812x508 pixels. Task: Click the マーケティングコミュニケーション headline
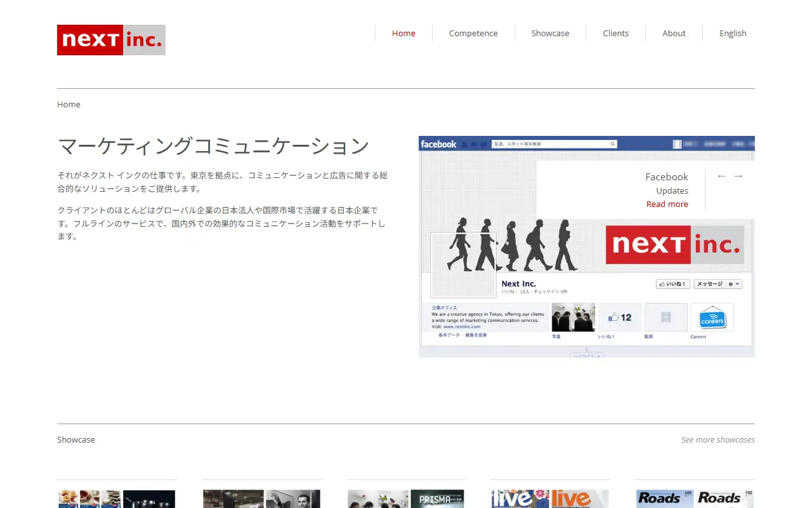(213, 146)
